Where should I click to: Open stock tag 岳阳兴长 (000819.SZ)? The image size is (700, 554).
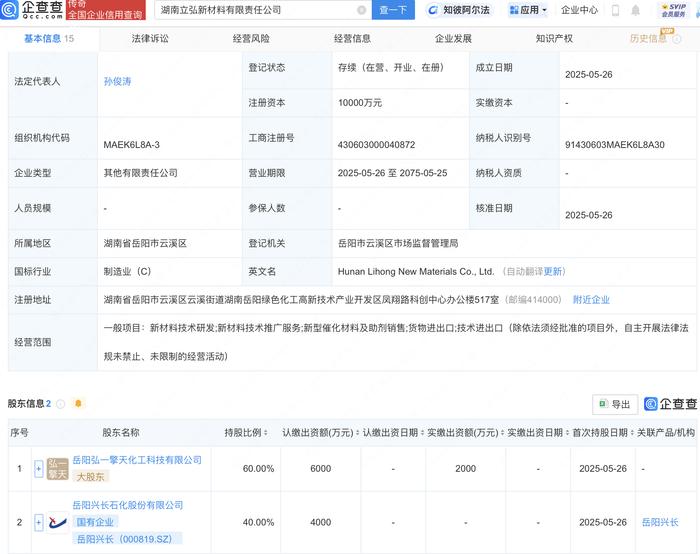[125, 539]
